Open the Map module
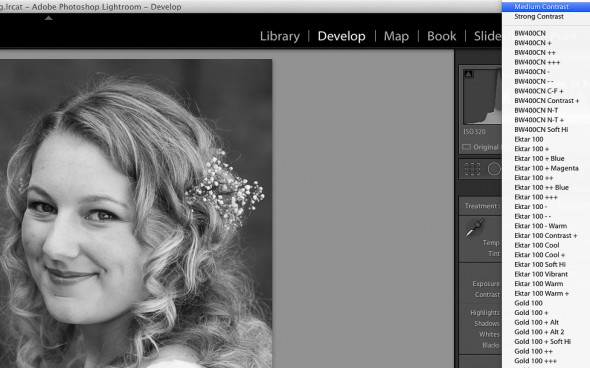The height and width of the screenshot is (368, 590). click(x=396, y=36)
